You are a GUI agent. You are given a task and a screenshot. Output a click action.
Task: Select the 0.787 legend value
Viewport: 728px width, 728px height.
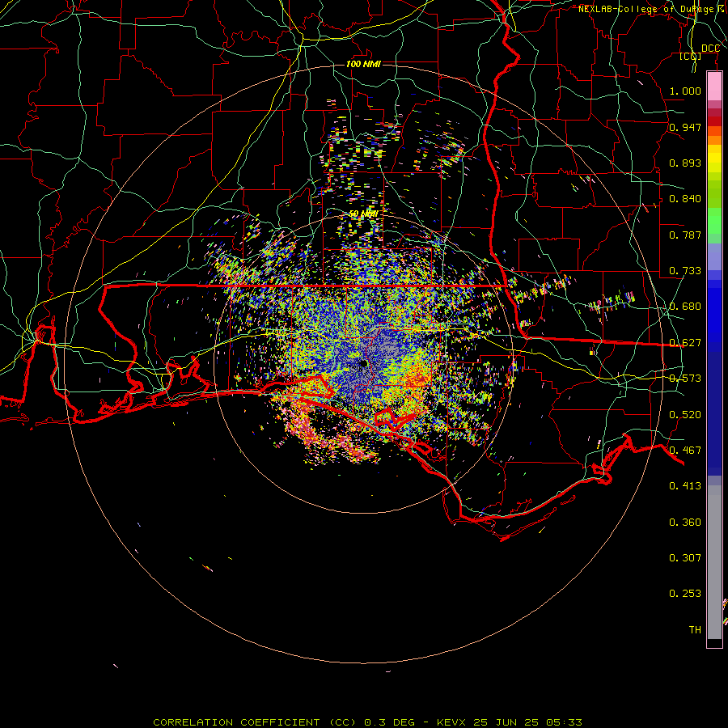pos(685,235)
